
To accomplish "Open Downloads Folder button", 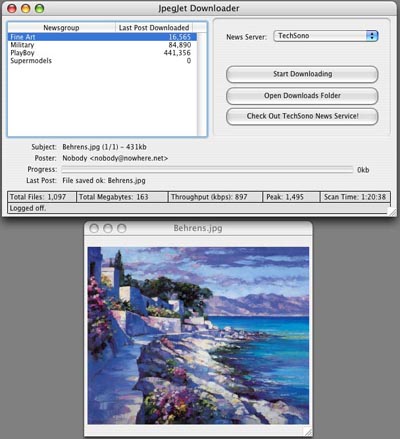I will click(x=302, y=96).
